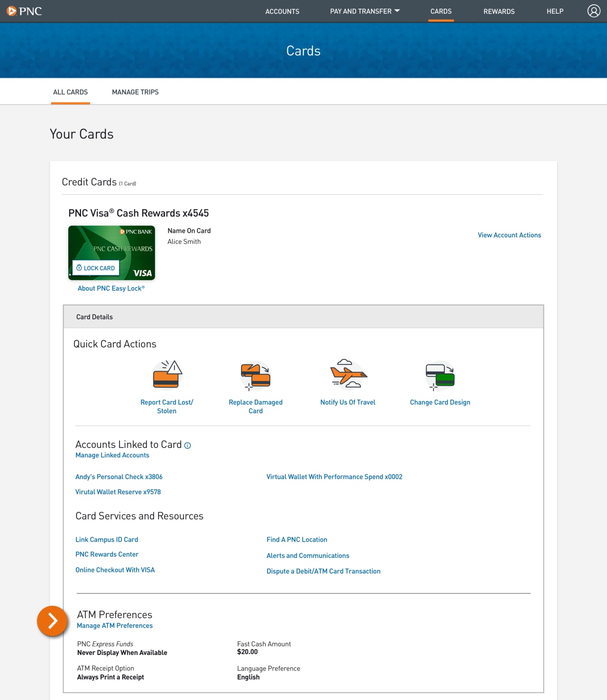Screen dimensions: 607x700
Task: Click the Lock Card button on the card image
Action: pyautogui.click(x=95, y=268)
